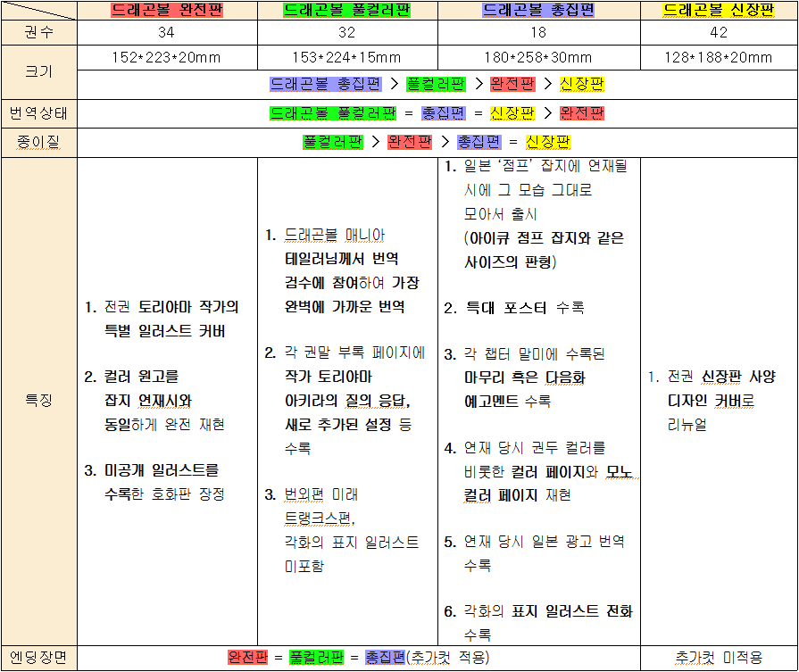Click the blue '드래곤볼 총집편' column header
This screenshot has height=672, width=799.
tap(538, 10)
